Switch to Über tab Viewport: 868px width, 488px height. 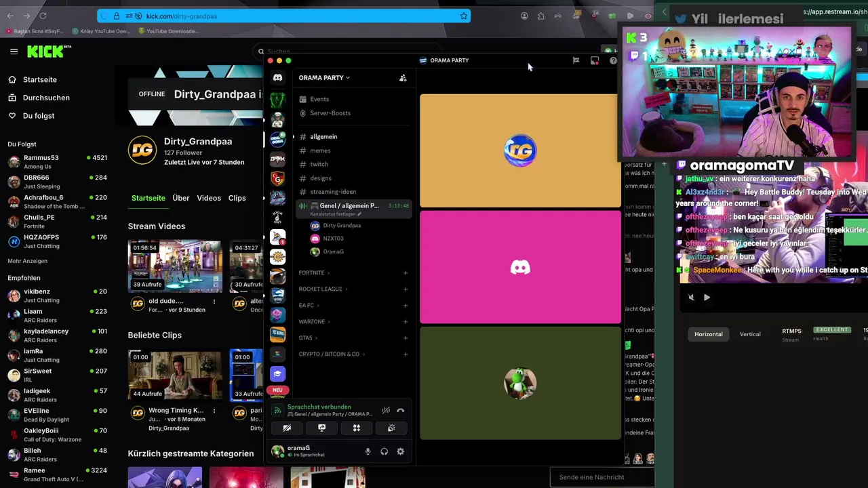coord(181,198)
